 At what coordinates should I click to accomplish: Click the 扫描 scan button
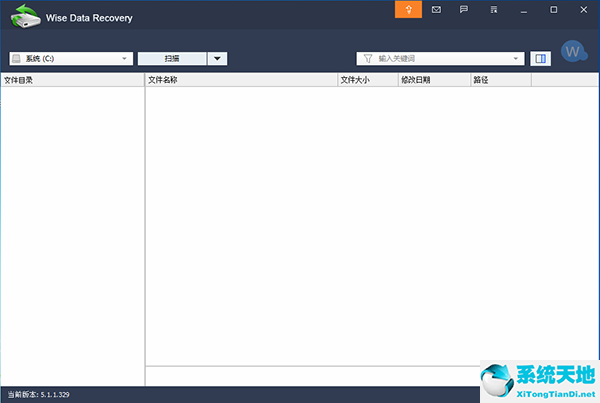172,59
